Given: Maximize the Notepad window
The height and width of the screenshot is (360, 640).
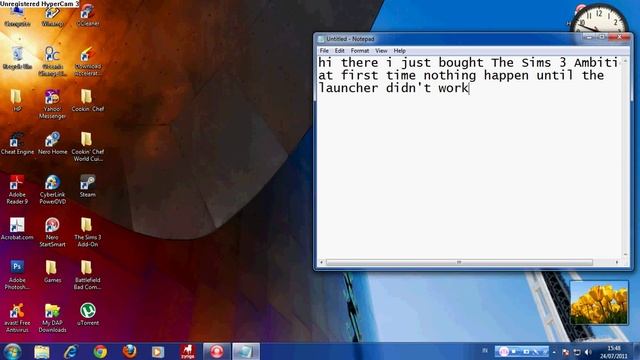Looking at the screenshot, I should tap(602, 37).
